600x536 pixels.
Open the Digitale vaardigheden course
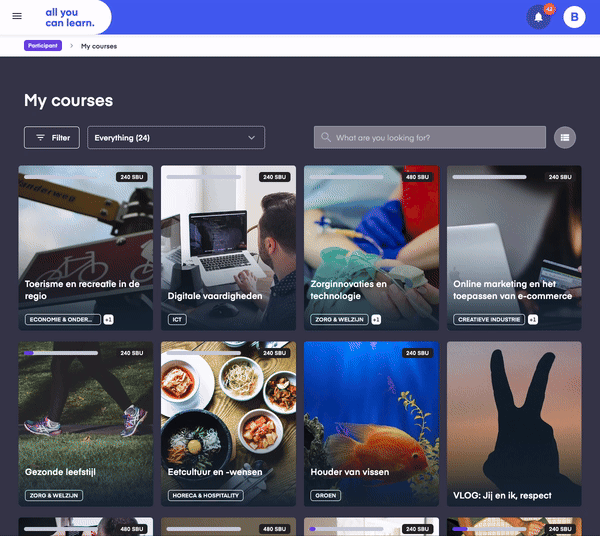(228, 240)
